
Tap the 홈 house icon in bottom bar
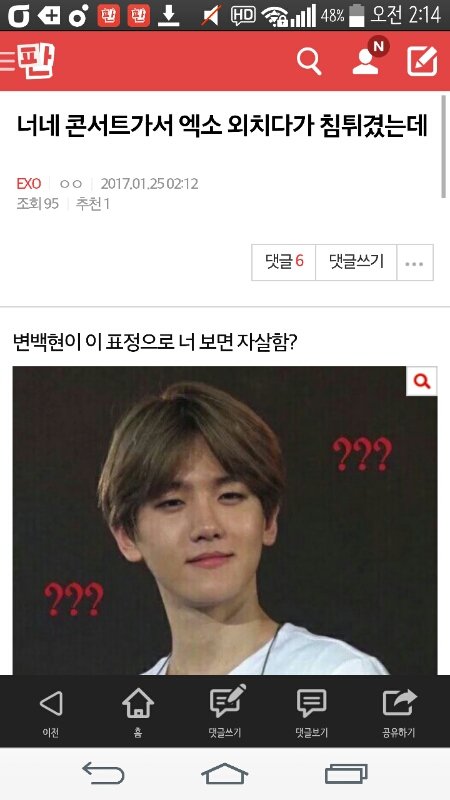click(x=138, y=703)
